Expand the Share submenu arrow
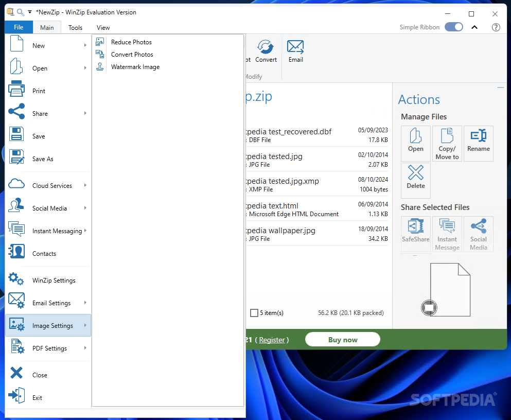 click(x=85, y=113)
